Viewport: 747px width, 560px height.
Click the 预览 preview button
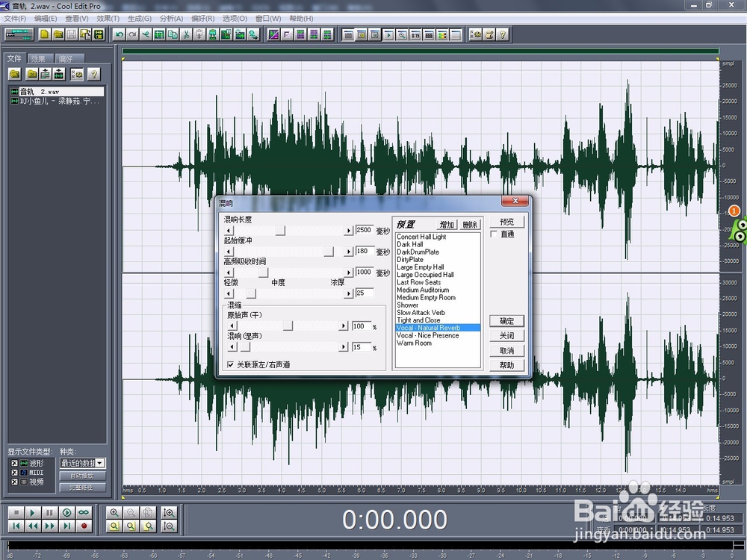(x=507, y=222)
